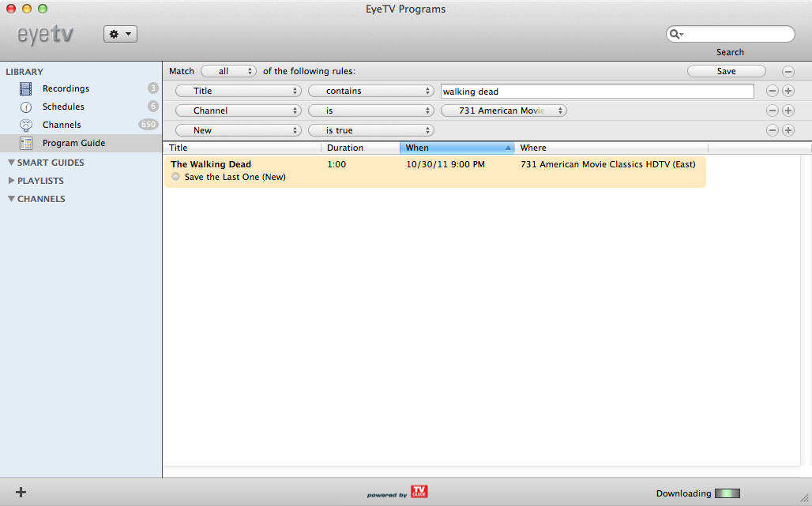This screenshot has height=506, width=812.
Task: Click the Recordings filmstrip icon
Action: (x=26, y=88)
